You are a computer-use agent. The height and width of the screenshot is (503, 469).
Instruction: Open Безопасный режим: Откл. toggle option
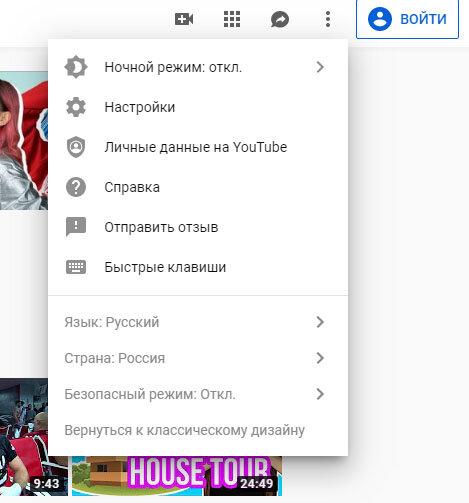coord(198,394)
